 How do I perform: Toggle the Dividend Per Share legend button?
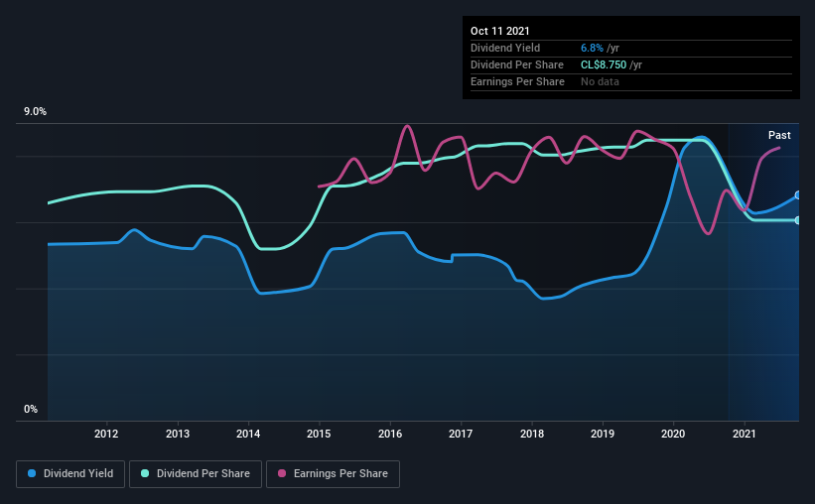tap(196, 474)
